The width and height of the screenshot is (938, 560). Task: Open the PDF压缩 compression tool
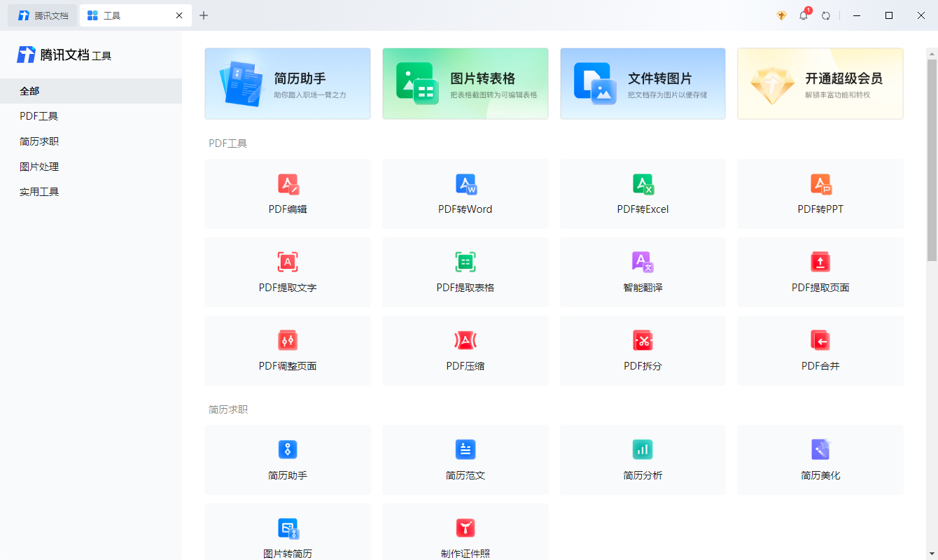pos(465,350)
